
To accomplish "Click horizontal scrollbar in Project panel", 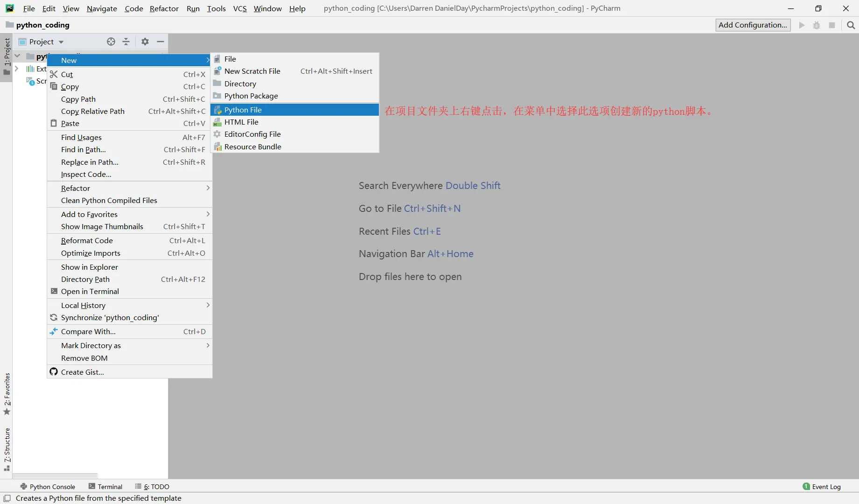I will pyautogui.click(x=55, y=475).
